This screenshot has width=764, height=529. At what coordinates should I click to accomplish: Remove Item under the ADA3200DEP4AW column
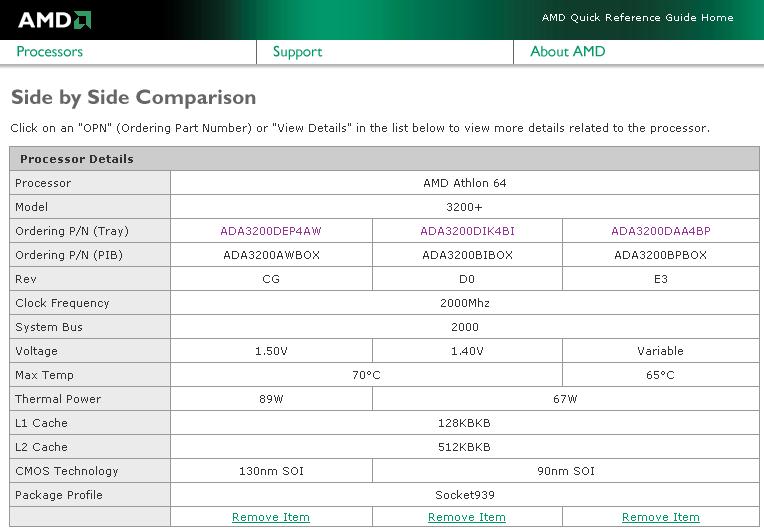(x=271, y=517)
